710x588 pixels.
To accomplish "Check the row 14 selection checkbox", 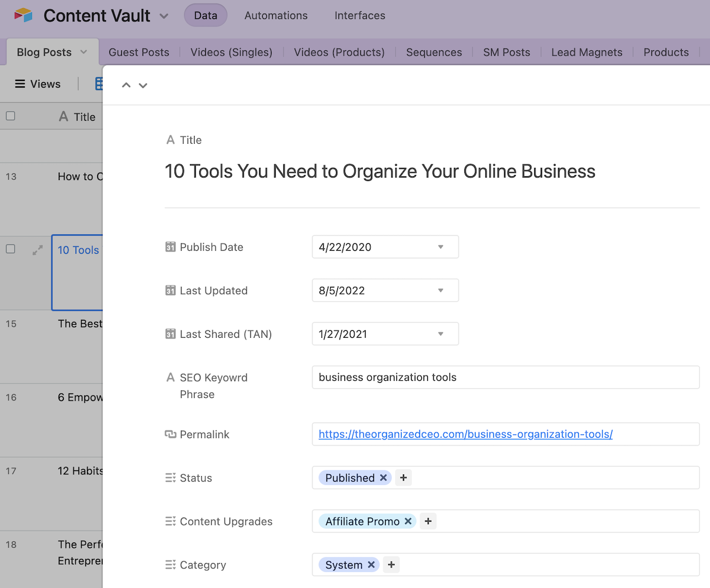I will (11, 249).
